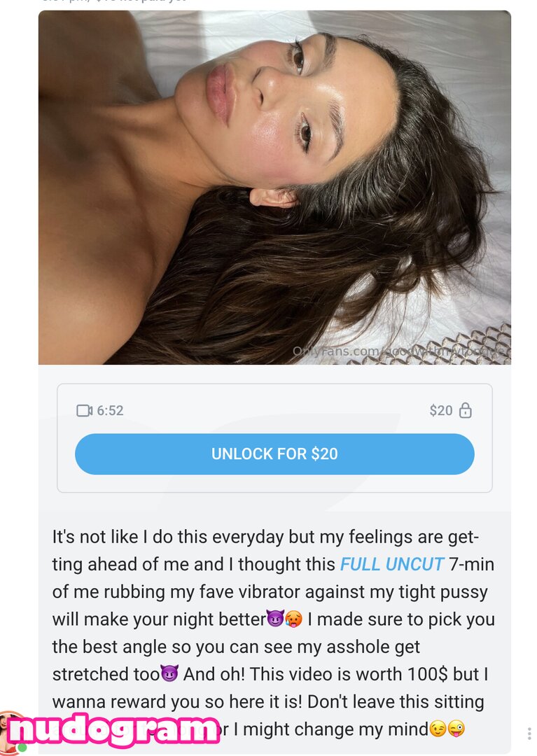Click the message caption text body

(x=273, y=633)
